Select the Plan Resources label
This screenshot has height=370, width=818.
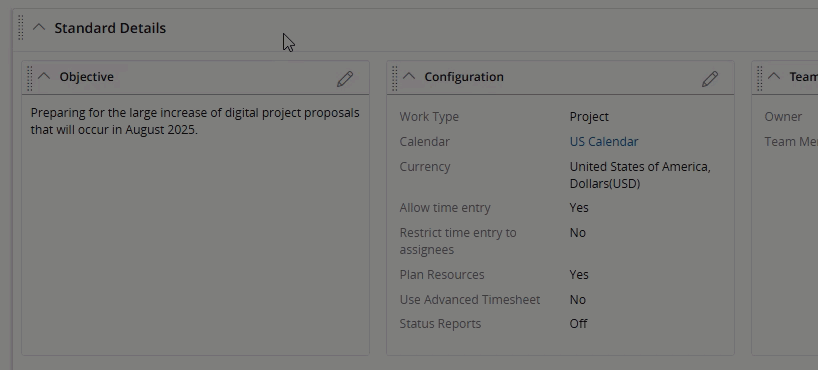[442, 274]
